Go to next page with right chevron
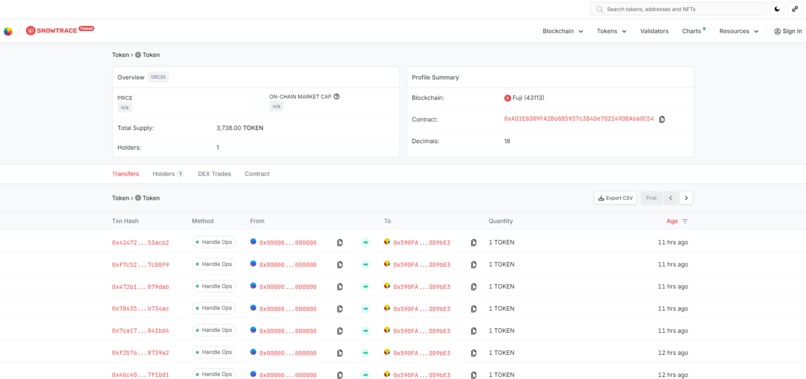Screen dimensions: 806x379 (686, 198)
